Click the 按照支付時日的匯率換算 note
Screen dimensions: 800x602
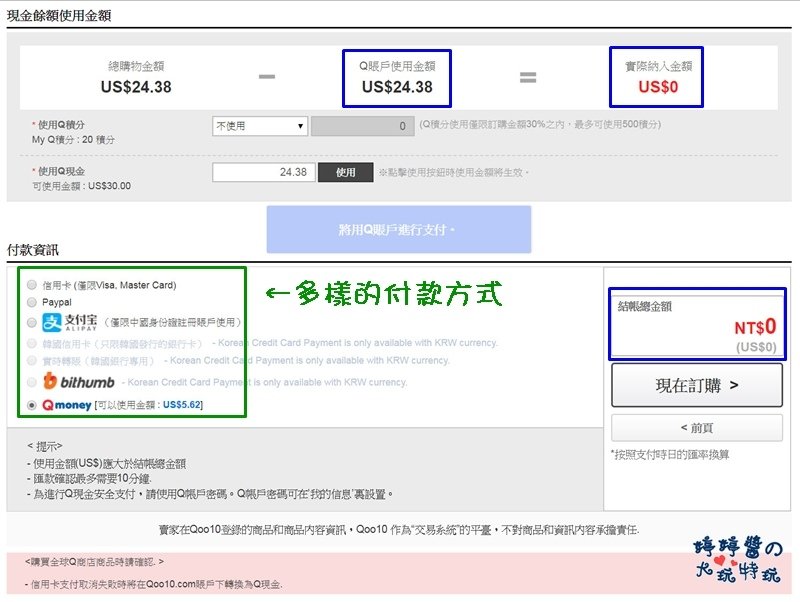coord(670,454)
